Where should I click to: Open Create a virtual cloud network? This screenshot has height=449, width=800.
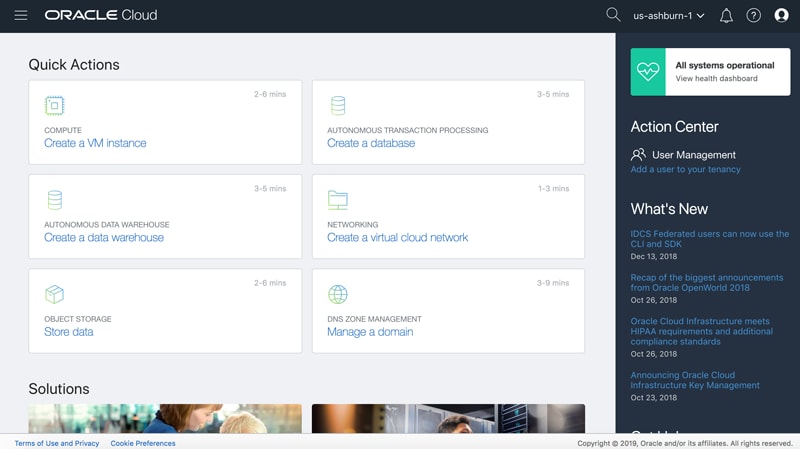click(397, 237)
